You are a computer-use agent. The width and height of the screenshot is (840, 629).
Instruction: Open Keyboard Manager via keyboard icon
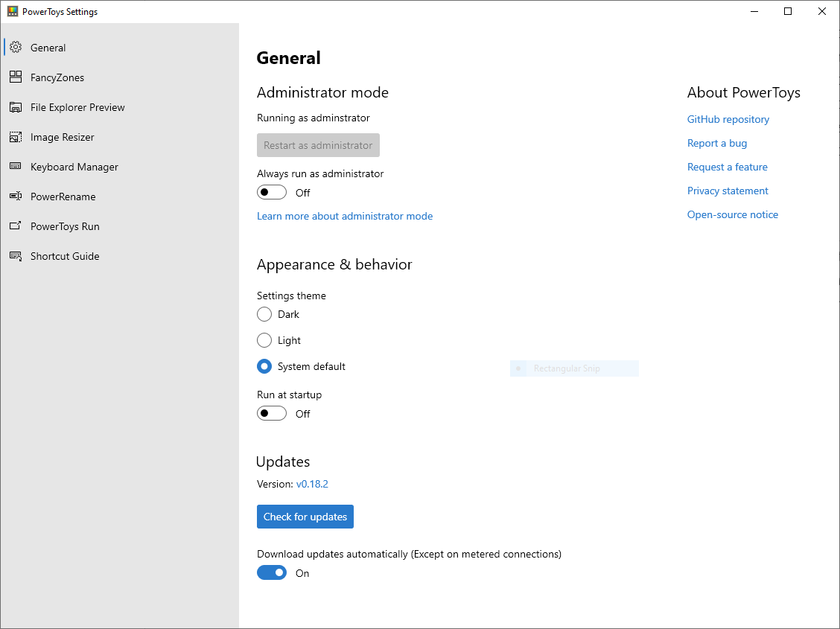pyautogui.click(x=16, y=167)
